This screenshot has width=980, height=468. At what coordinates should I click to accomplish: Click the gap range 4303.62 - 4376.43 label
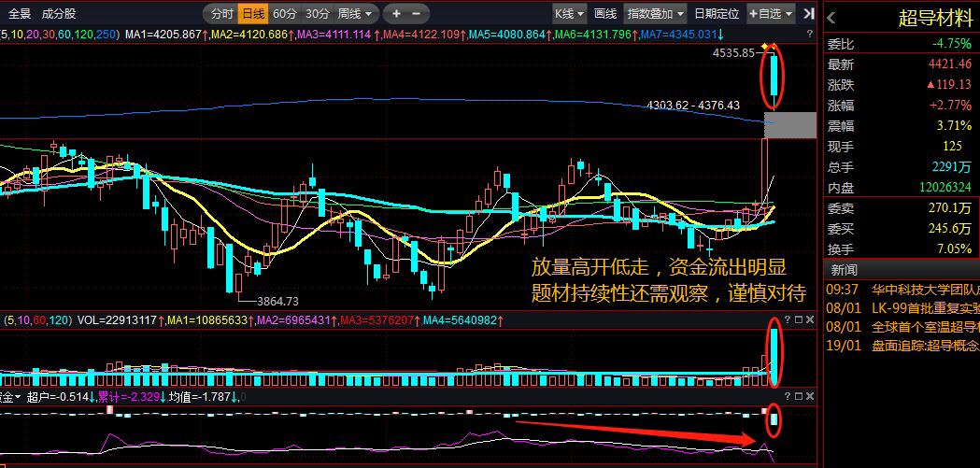tap(693, 106)
